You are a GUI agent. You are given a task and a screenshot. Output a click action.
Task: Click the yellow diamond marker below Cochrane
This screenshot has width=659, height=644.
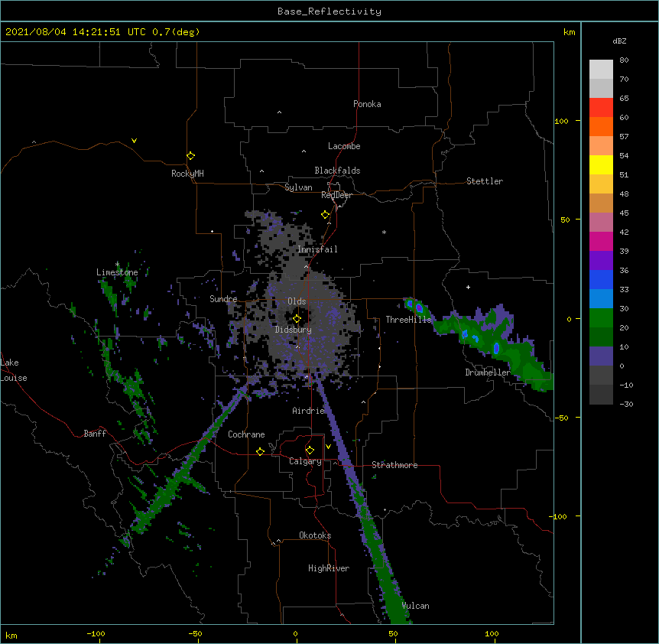260,451
